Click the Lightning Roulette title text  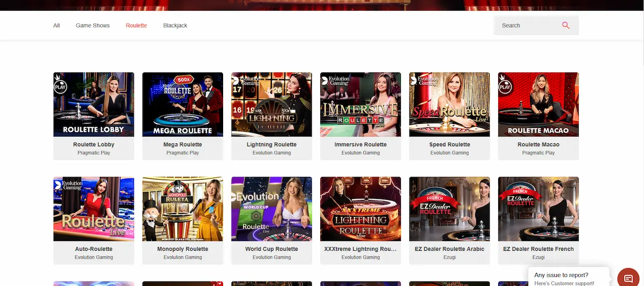[x=271, y=144]
